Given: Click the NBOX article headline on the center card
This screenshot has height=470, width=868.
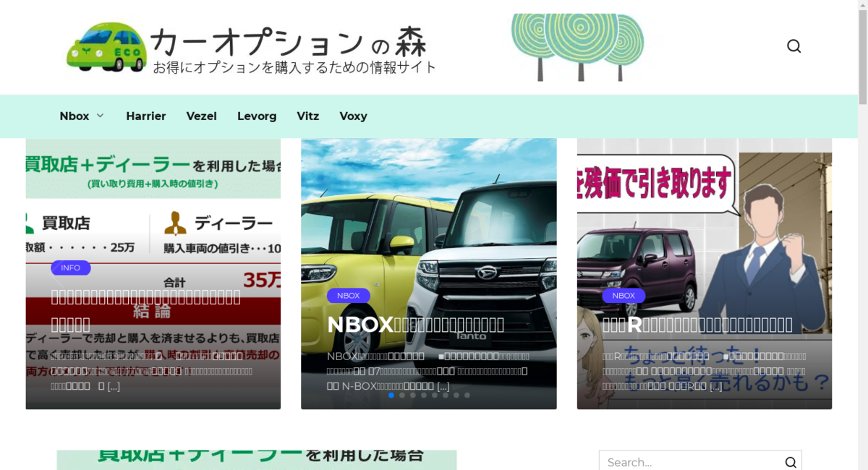Looking at the screenshot, I should tap(416, 324).
